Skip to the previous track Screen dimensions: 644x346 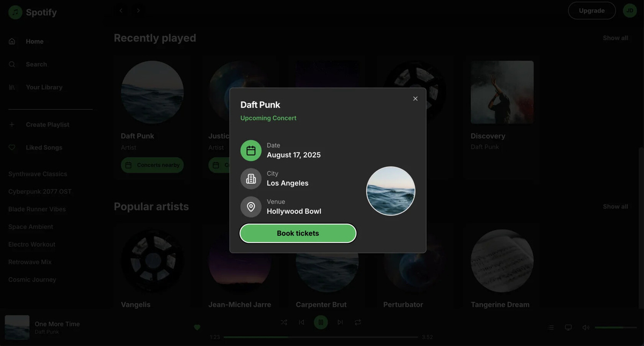pos(302,322)
